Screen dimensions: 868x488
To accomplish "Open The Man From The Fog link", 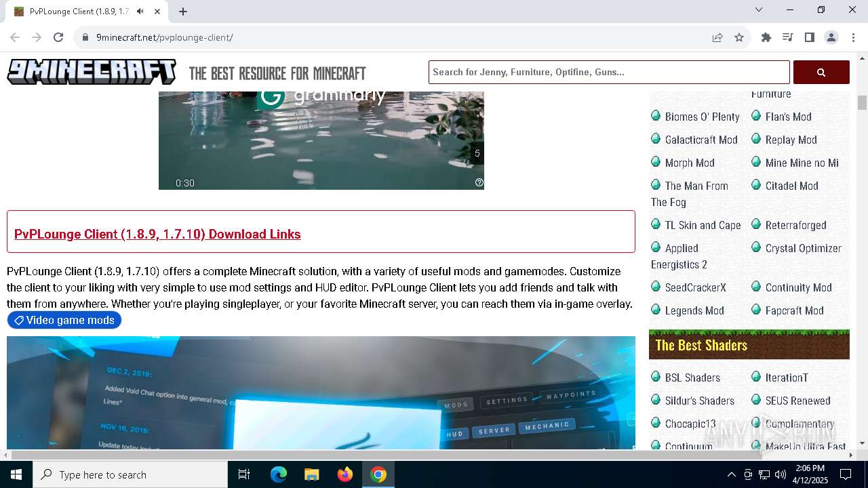I will pos(690,194).
